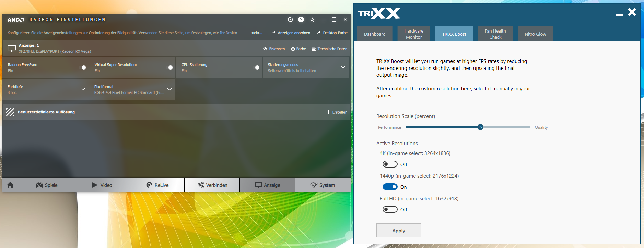Image resolution: width=644 pixels, height=248 pixels.
Task: Click the play icon on Video tab
Action: click(95, 185)
